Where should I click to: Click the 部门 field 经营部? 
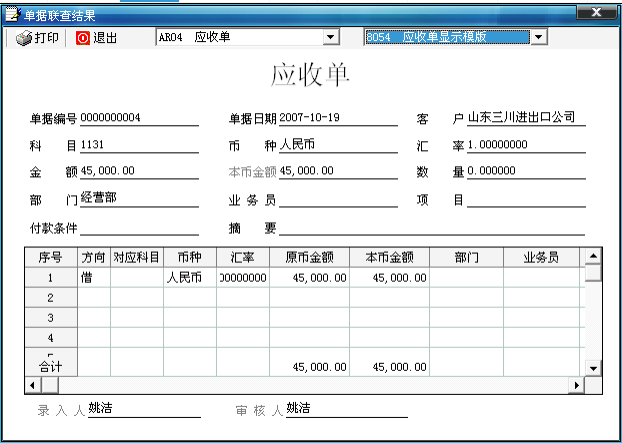coord(139,199)
